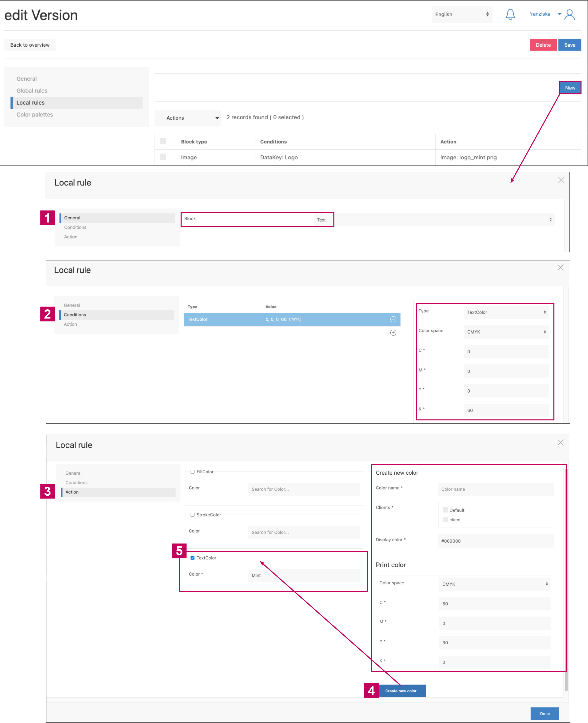Click the user profile avatar icon
The width and height of the screenshot is (588, 723).
[x=570, y=15]
